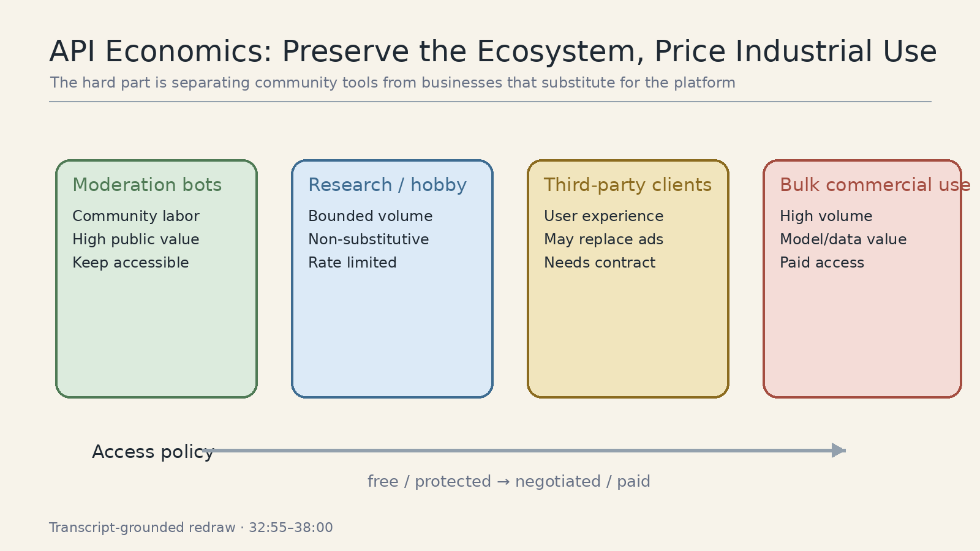This screenshot has width=980, height=551.
Task: Select the Research / hobby heading
Action: coord(387,185)
